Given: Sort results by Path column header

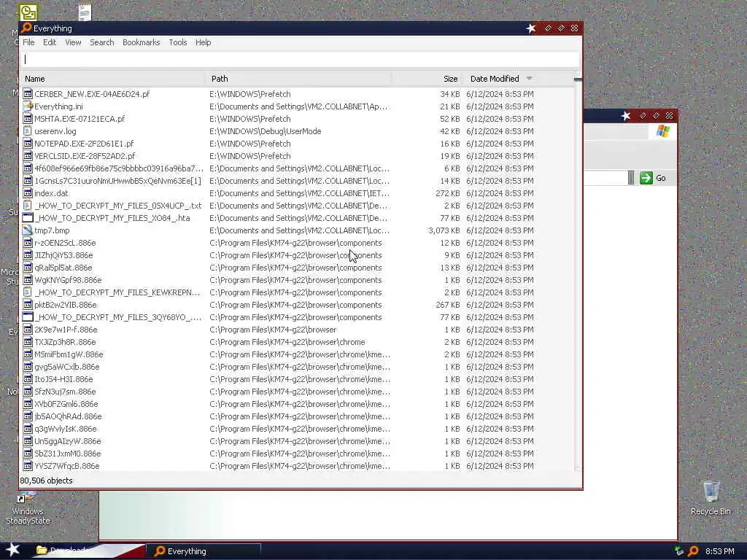Looking at the screenshot, I should point(298,79).
